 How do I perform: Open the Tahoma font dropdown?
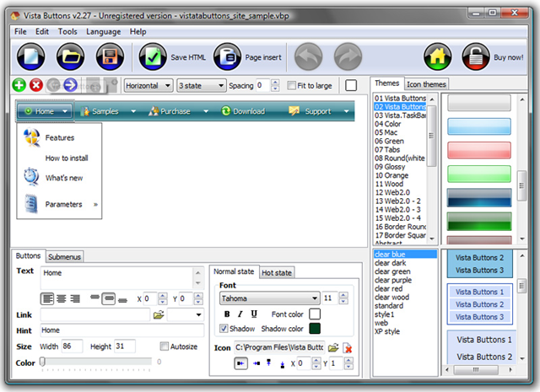pos(269,298)
